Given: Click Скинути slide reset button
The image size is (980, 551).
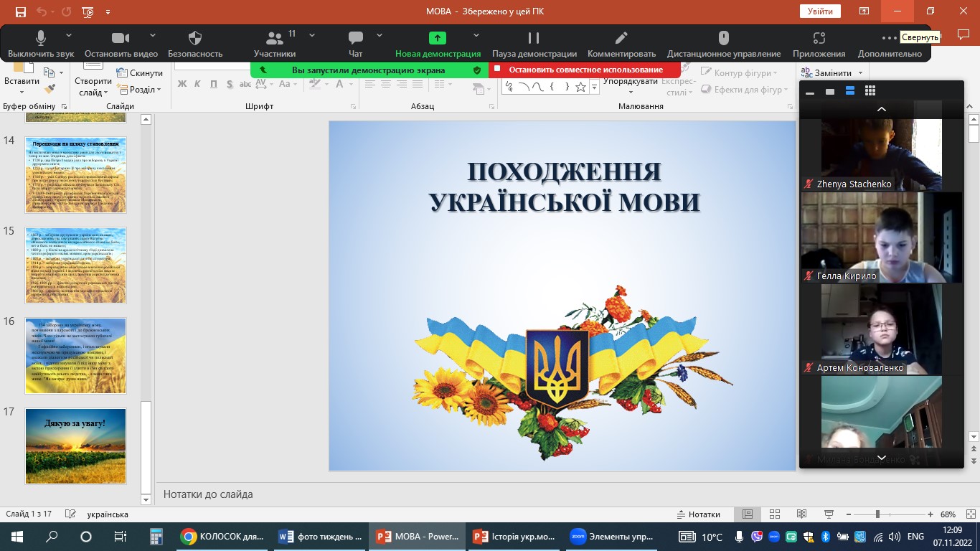Looking at the screenshot, I should pyautogui.click(x=140, y=73).
